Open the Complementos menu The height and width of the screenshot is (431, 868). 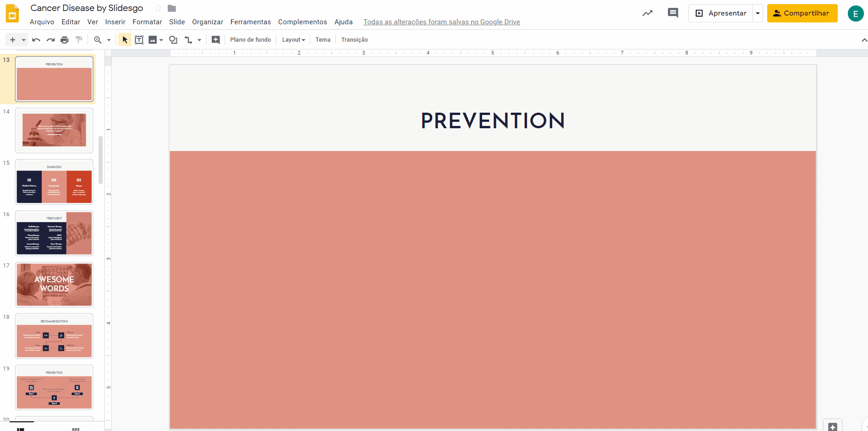pyautogui.click(x=302, y=22)
